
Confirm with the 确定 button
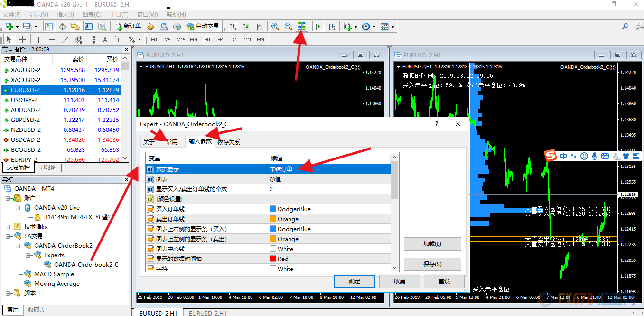tap(355, 281)
